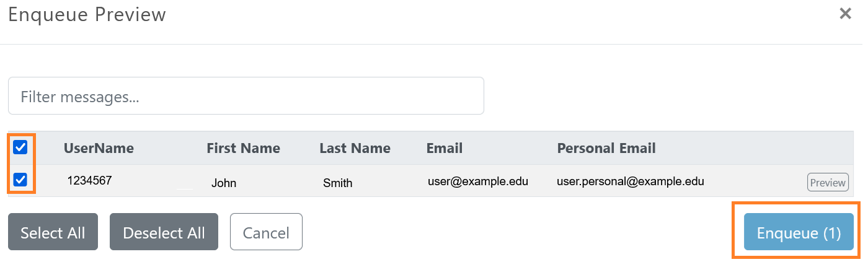This screenshot has height=262, width=868.
Task: Click the First Name column header
Action: point(243,149)
